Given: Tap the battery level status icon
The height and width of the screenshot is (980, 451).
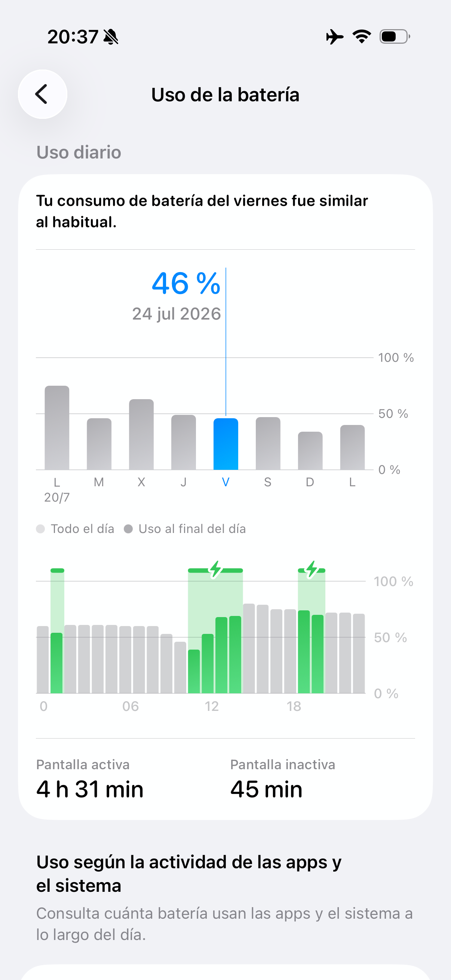Looking at the screenshot, I should pyautogui.click(x=395, y=37).
